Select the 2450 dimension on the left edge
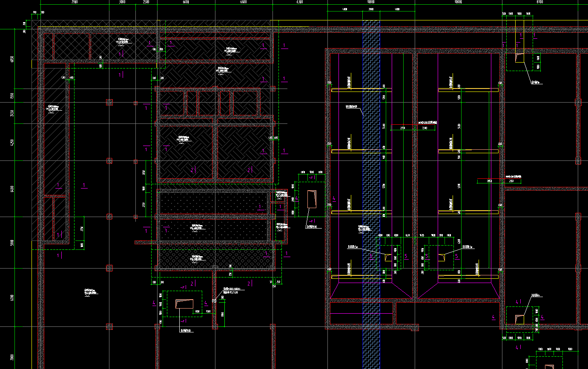 coord(12,114)
